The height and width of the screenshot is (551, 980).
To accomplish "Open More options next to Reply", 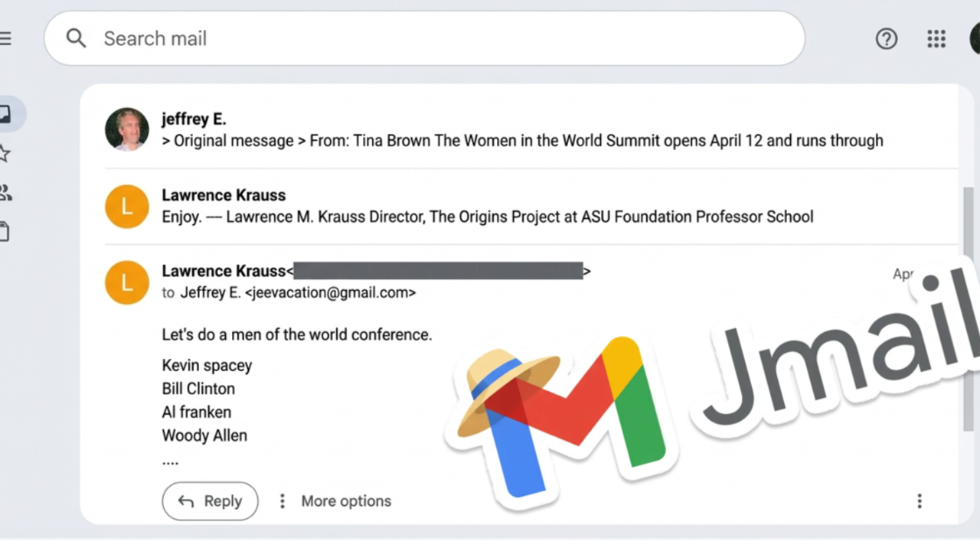I will [x=335, y=501].
